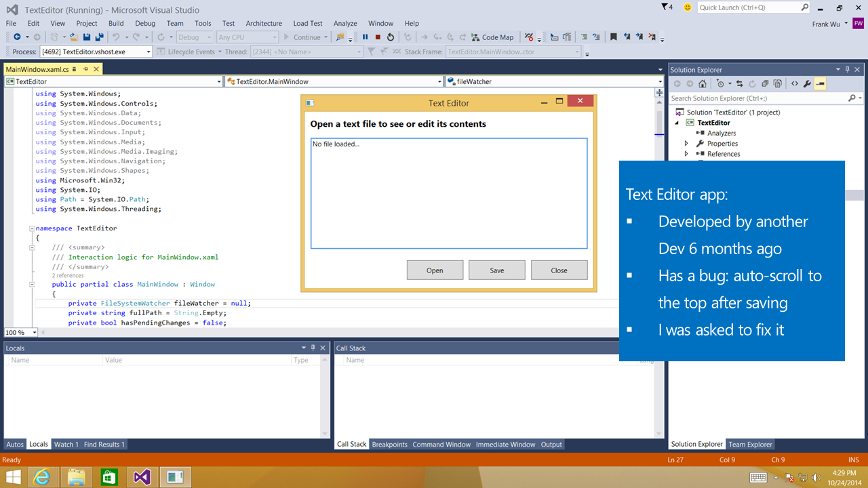The height and width of the screenshot is (488, 868).
Task: Click the View Code icon in Solution Explorer
Action: click(795, 84)
